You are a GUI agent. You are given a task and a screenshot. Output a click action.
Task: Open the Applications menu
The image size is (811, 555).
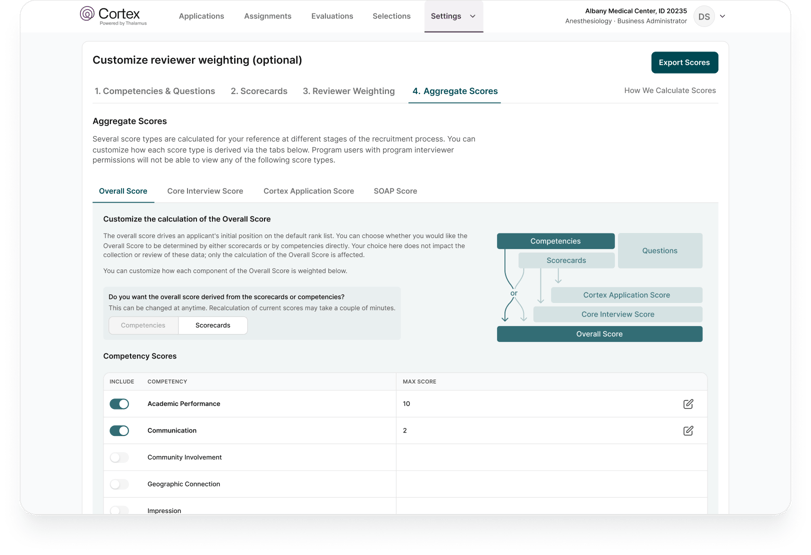[201, 16]
